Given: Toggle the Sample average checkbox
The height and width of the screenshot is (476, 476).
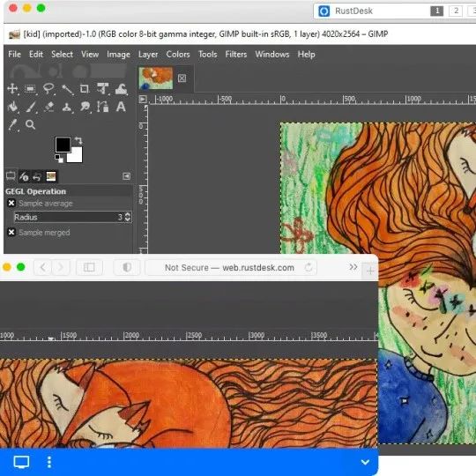Looking at the screenshot, I should (x=11, y=203).
